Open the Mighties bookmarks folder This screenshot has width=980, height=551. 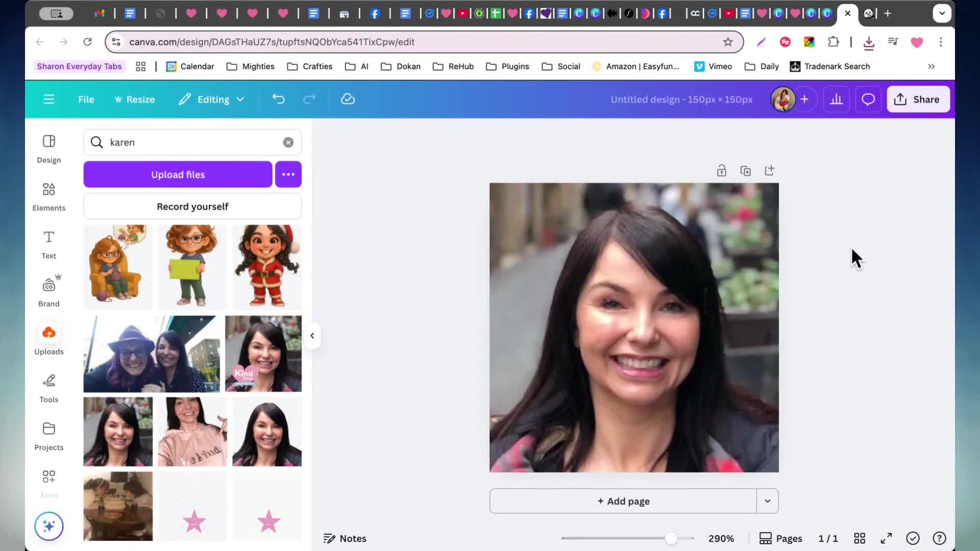point(251,66)
